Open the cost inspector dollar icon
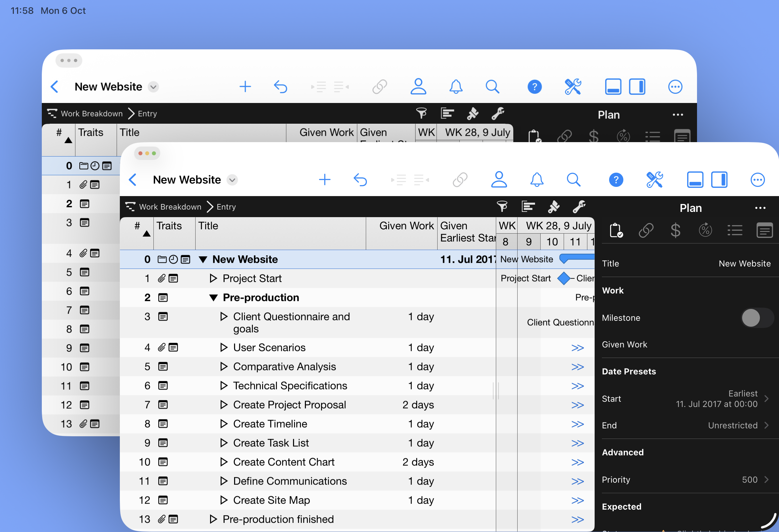The image size is (779, 532). click(x=675, y=230)
